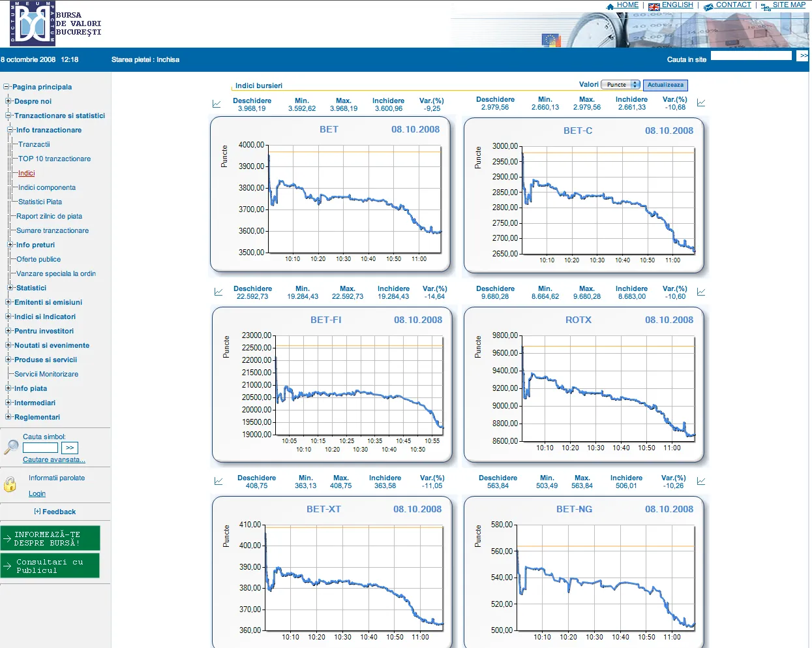Click the padlock login icon

[10, 484]
